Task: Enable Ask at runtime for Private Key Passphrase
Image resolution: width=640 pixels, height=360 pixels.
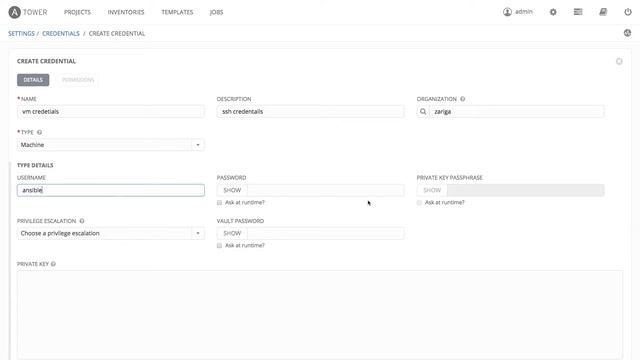Action: click(419, 202)
